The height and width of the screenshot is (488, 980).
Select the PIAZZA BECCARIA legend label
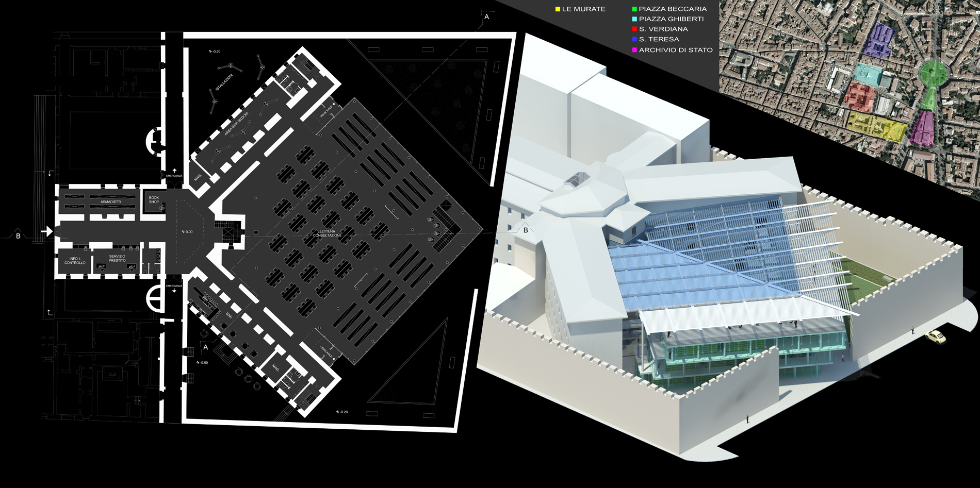[673, 9]
